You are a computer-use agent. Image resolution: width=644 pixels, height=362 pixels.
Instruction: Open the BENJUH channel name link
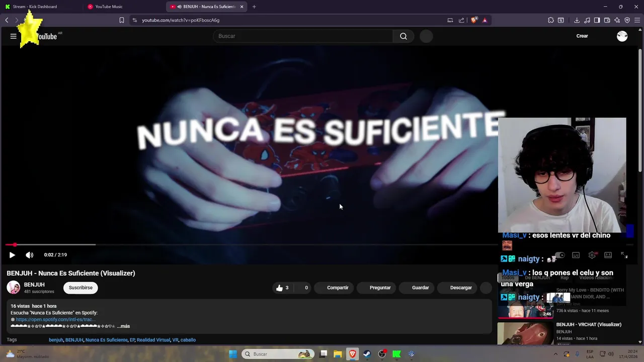(34, 285)
